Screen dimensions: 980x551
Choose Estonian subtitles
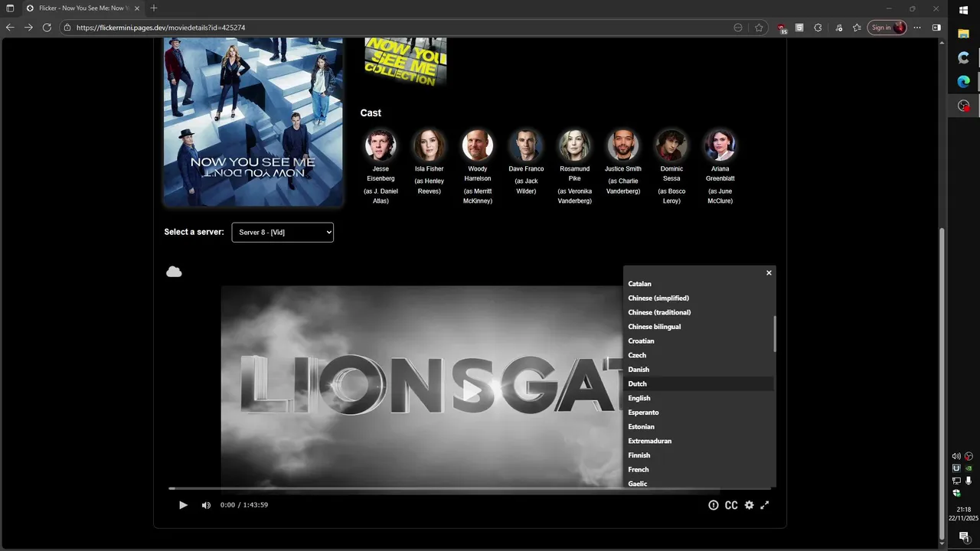pyautogui.click(x=698, y=427)
